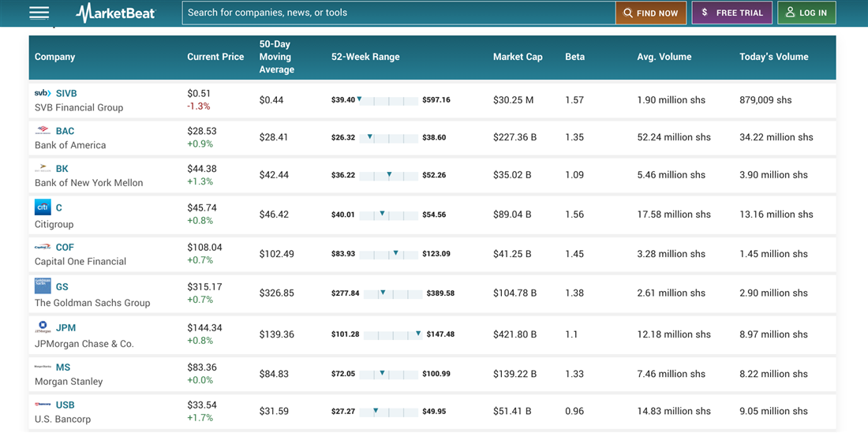The width and height of the screenshot is (868, 433).
Task: Click JPM 52-week range indicator bar
Action: pos(392,334)
